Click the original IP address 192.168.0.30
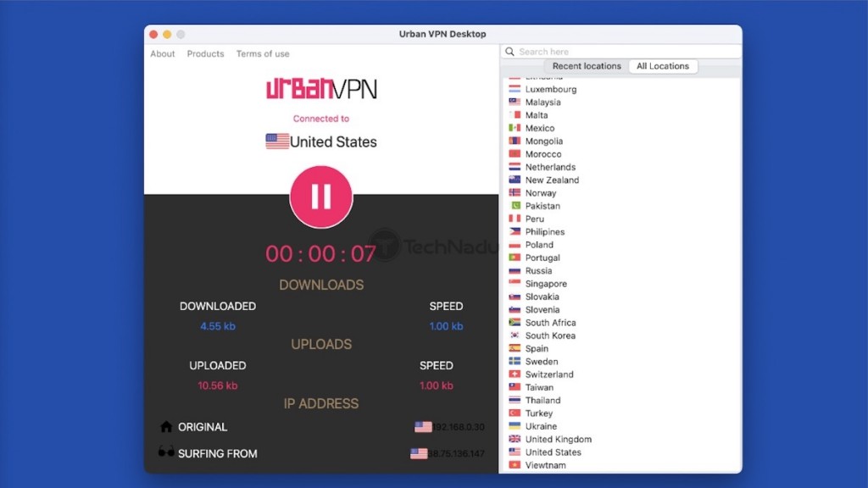Screen dimensions: 868x488 (x=459, y=427)
